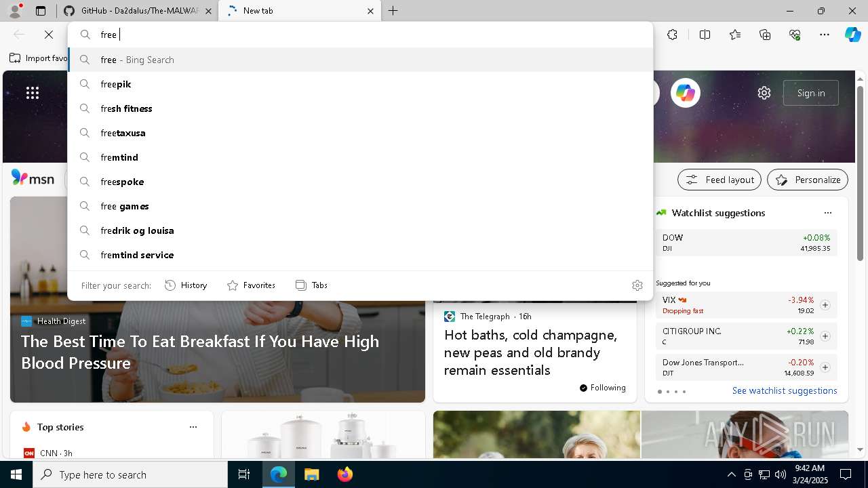
Task: Select the 'free games' suggestion
Action: (x=360, y=206)
